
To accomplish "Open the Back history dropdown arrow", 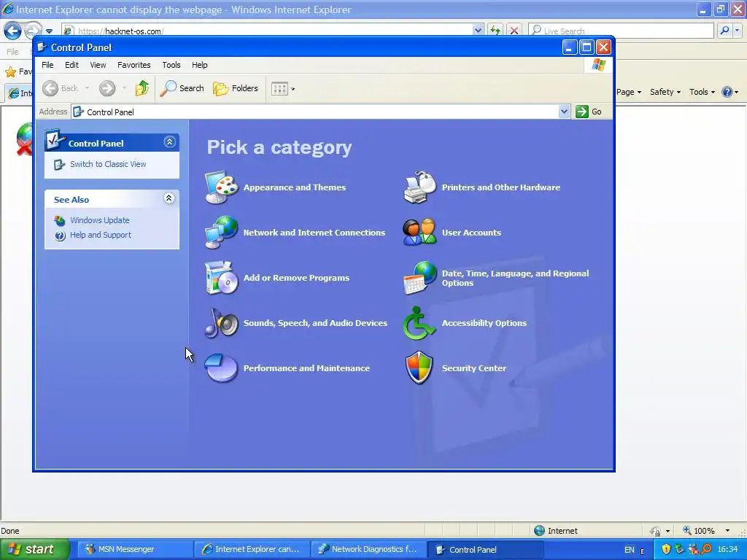I will (x=88, y=88).
